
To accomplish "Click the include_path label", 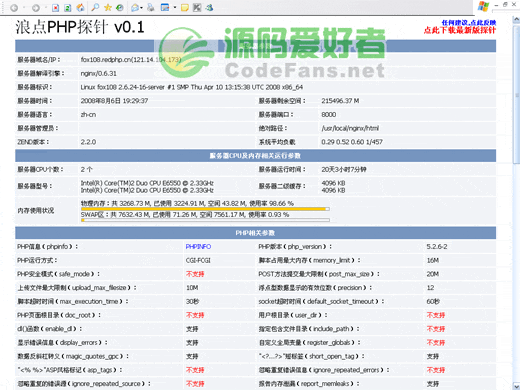I will (309, 329).
